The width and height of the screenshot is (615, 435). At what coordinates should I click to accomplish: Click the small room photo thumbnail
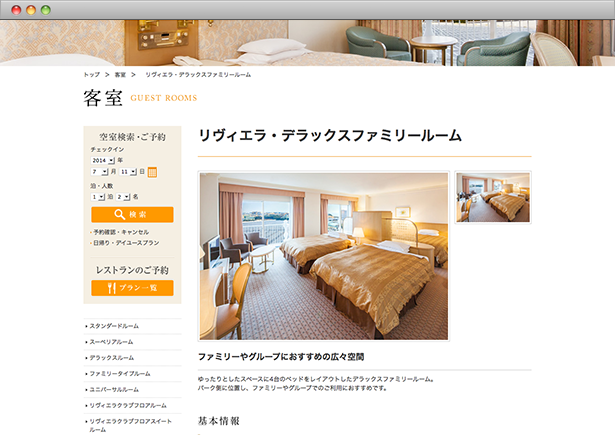pyautogui.click(x=493, y=197)
